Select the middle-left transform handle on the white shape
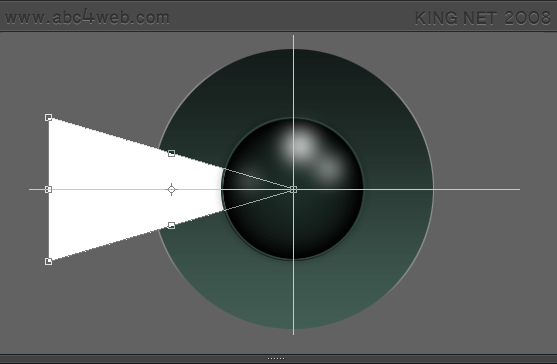557x364 pixels. [x=49, y=189]
